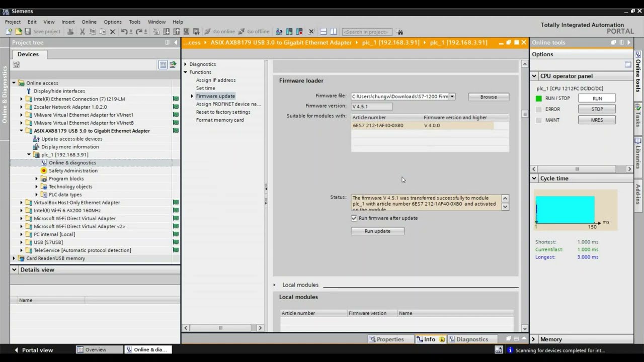644x362 pixels.
Task: Select Format memory card function
Action: pos(220,120)
